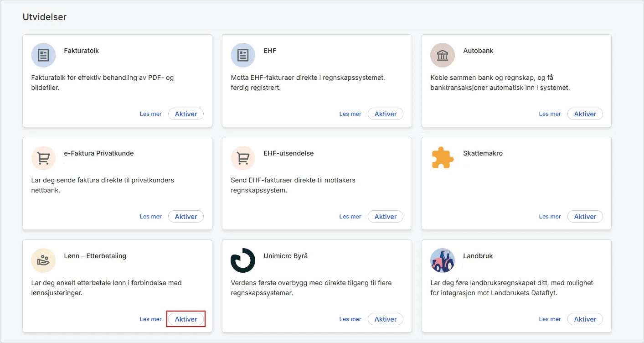Click the EHF-utsendelse cart icon
The width and height of the screenshot is (644, 343).
(x=243, y=158)
